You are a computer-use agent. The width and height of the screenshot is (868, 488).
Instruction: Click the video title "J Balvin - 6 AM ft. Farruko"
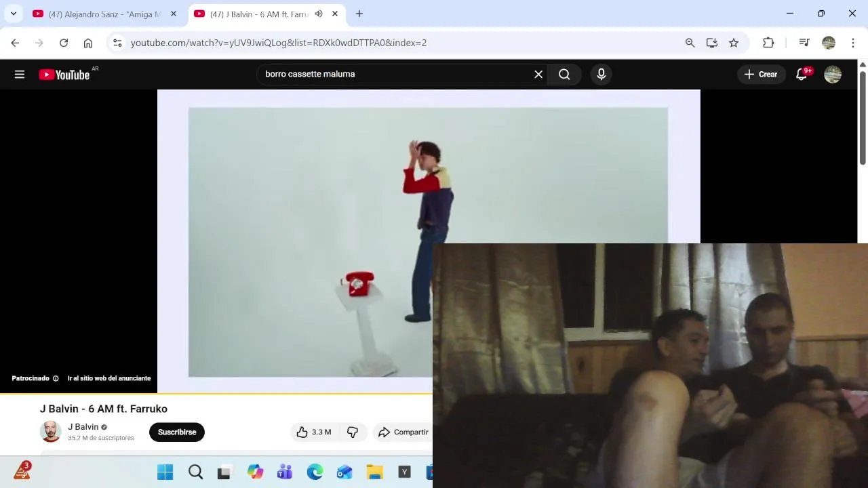click(104, 409)
